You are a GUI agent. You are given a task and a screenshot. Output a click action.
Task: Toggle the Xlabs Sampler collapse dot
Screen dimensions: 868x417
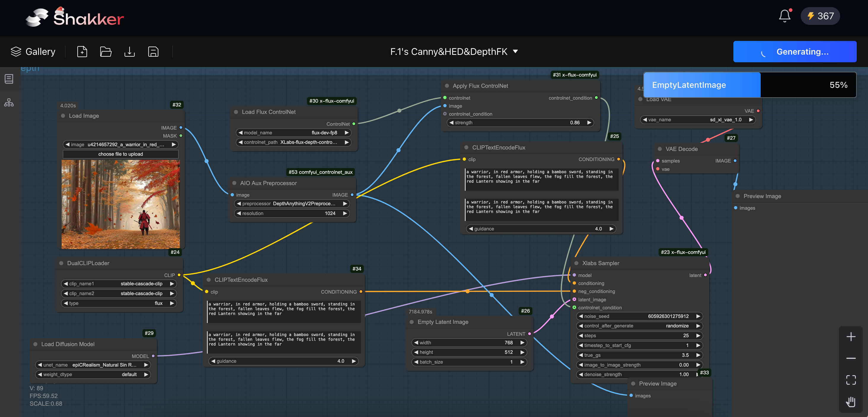coord(576,263)
